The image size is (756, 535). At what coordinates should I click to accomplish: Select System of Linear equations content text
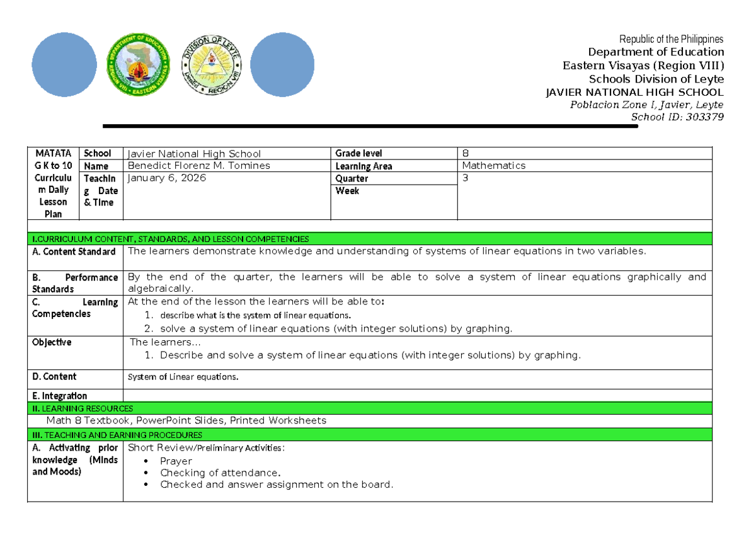tap(183, 377)
